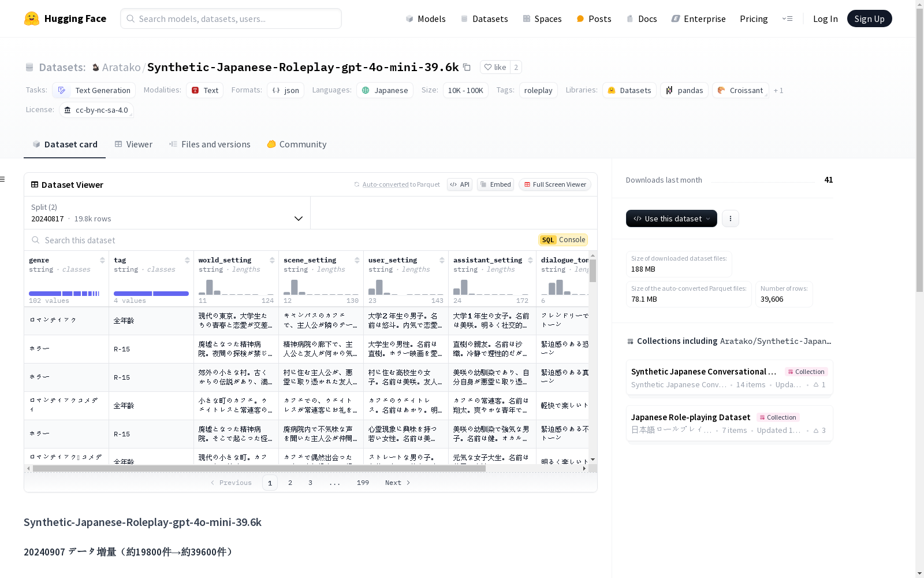Expand the Use this dataset dropdown
The height and width of the screenshot is (578, 924).
[x=672, y=218]
